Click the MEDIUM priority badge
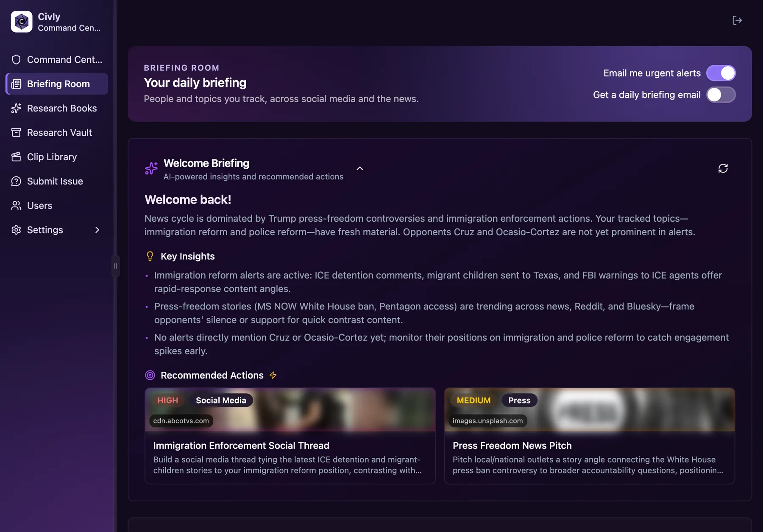 pos(473,400)
